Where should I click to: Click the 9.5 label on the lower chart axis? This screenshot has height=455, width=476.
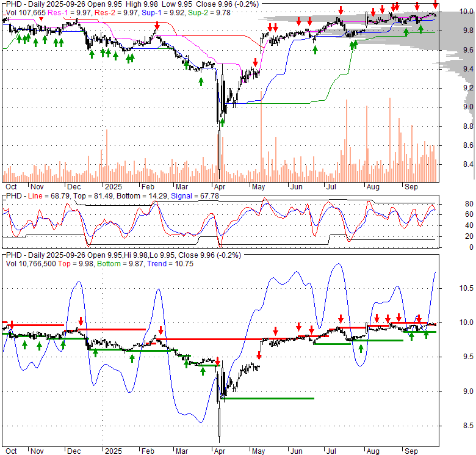468,357
